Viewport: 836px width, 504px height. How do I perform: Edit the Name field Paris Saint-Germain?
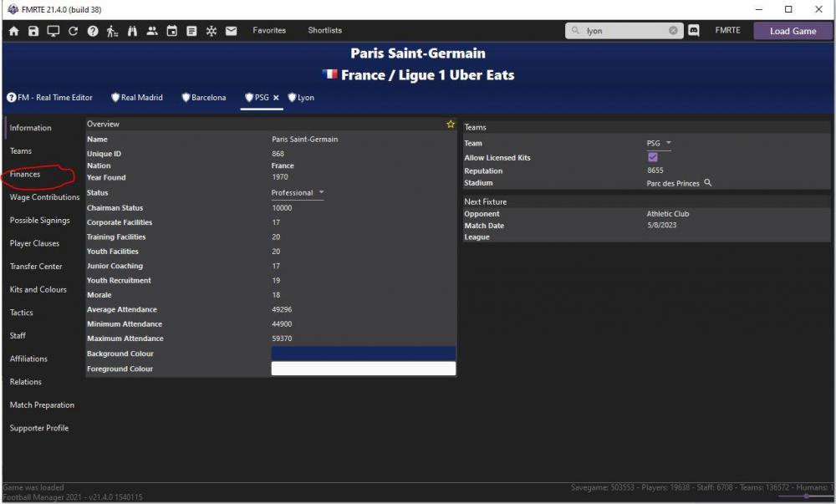tap(305, 139)
